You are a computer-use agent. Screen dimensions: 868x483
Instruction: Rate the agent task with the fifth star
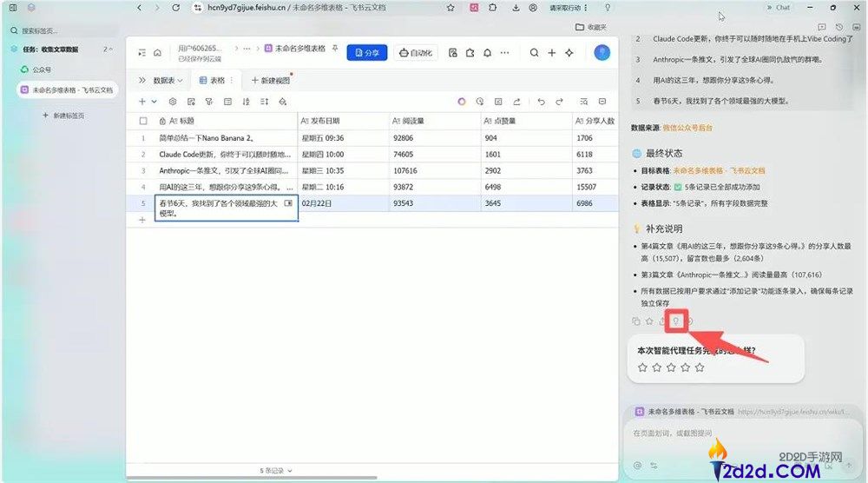(x=700, y=367)
